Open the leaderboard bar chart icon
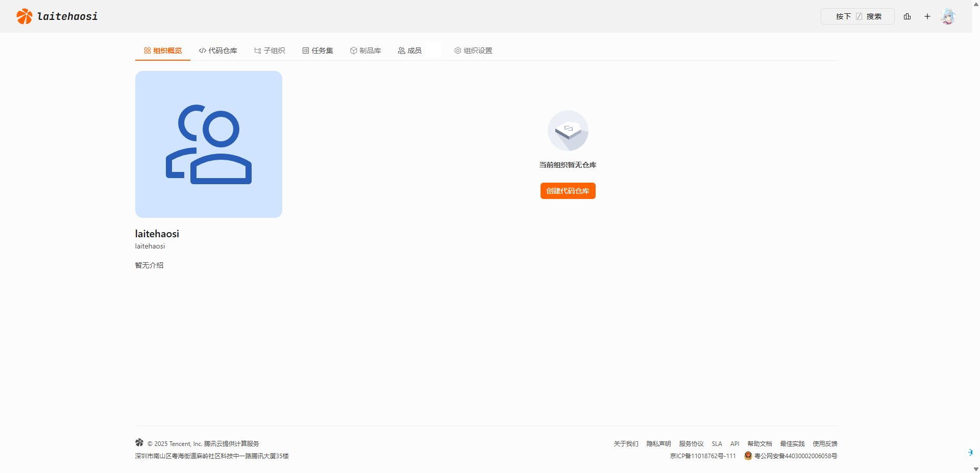 point(907,16)
